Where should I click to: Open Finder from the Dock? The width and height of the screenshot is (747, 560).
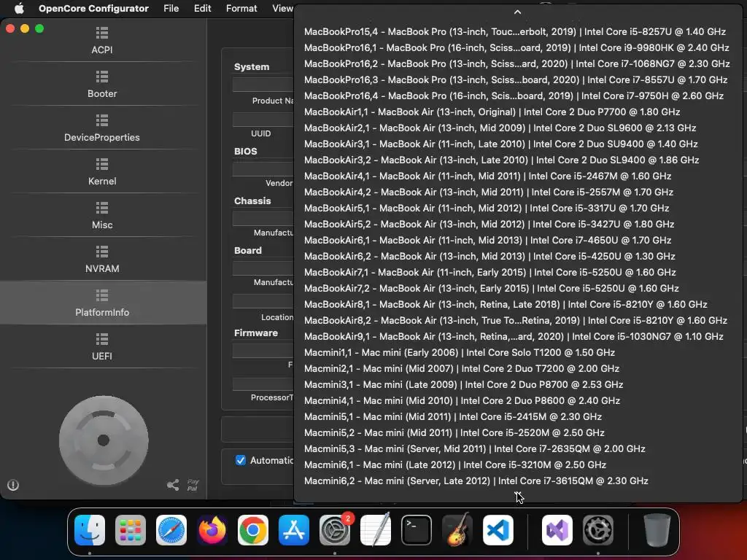click(x=90, y=530)
